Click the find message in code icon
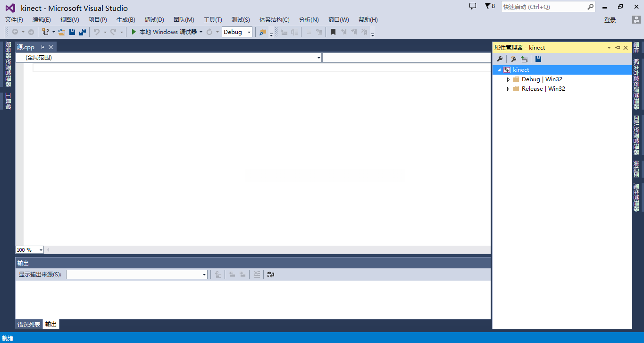This screenshot has width=644, height=343. pyautogui.click(x=218, y=274)
